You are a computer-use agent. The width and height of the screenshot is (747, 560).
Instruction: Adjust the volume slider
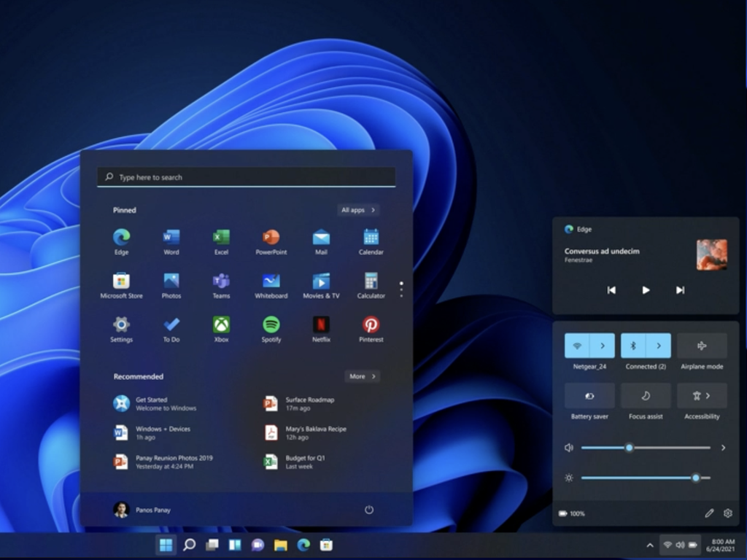(x=646, y=448)
